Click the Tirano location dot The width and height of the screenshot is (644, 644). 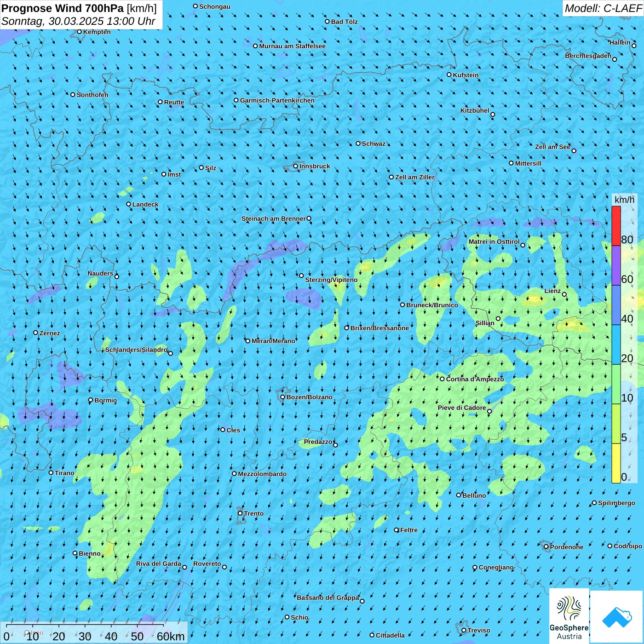(x=51, y=472)
